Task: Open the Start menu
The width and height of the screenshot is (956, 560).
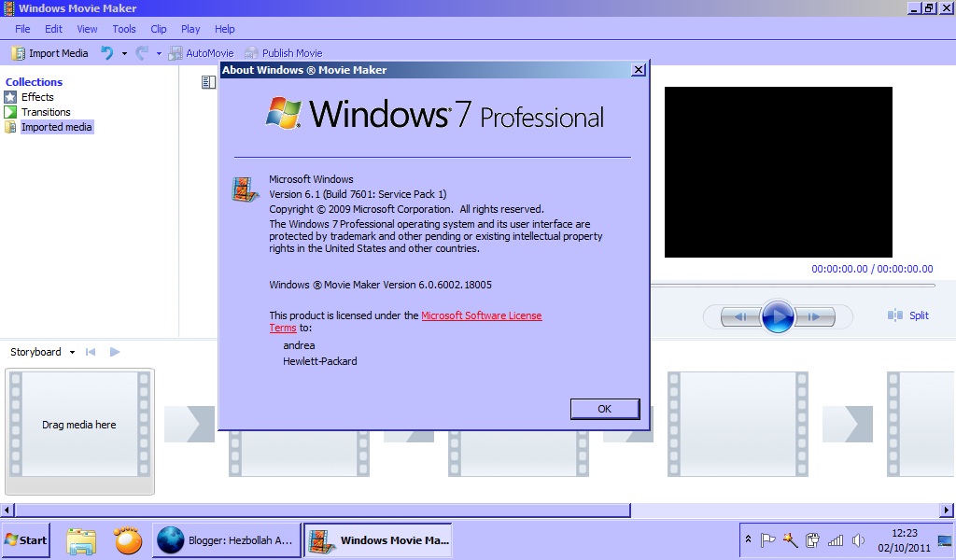Action: point(25,539)
